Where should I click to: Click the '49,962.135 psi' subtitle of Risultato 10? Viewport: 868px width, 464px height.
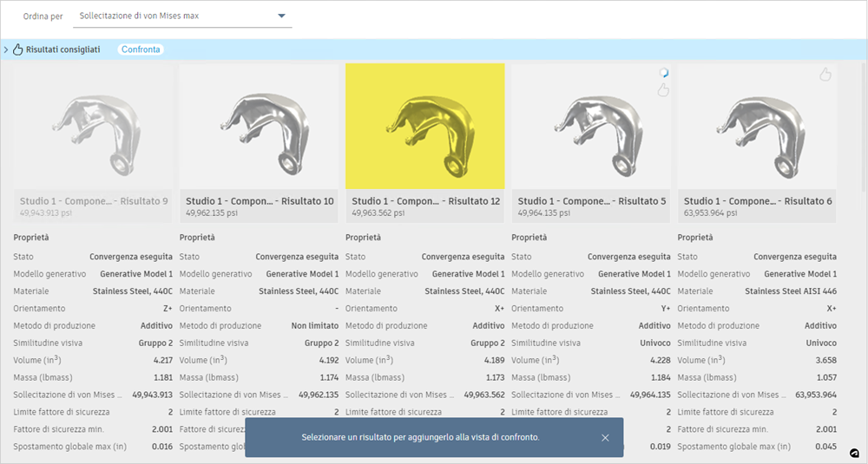click(x=212, y=213)
